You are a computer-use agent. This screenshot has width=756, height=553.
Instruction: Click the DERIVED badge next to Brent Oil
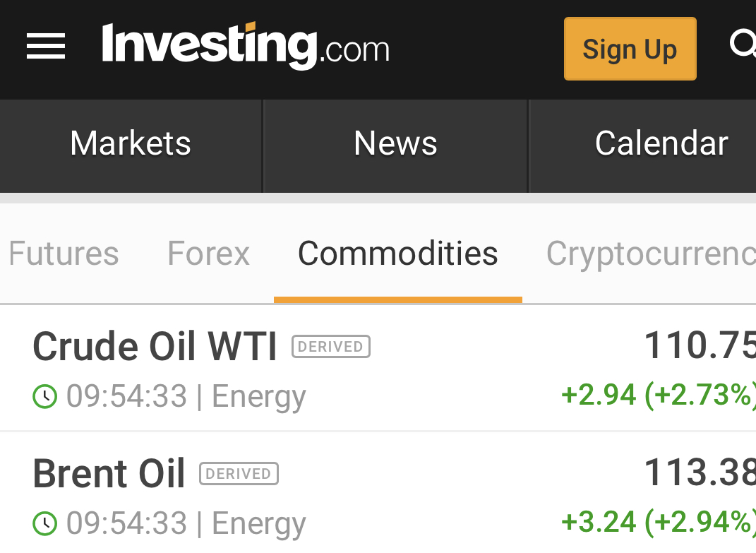click(x=239, y=474)
